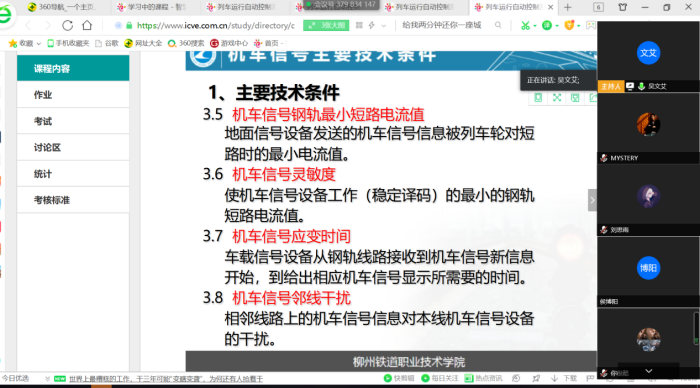700x388 pixels.
Task: Toggle MYSTERY's muted microphone icon
Action: pyautogui.click(x=604, y=158)
